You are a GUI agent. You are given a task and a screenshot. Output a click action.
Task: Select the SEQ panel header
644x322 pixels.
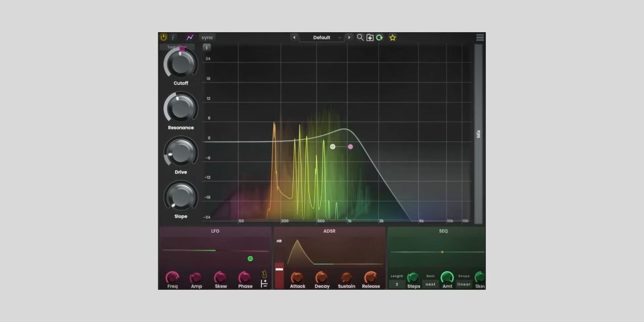(443, 231)
